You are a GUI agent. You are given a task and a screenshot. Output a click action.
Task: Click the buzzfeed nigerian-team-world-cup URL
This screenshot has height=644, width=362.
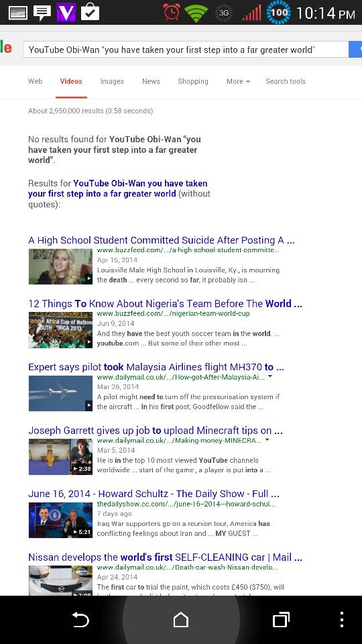pyautogui.click(x=174, y=313)
